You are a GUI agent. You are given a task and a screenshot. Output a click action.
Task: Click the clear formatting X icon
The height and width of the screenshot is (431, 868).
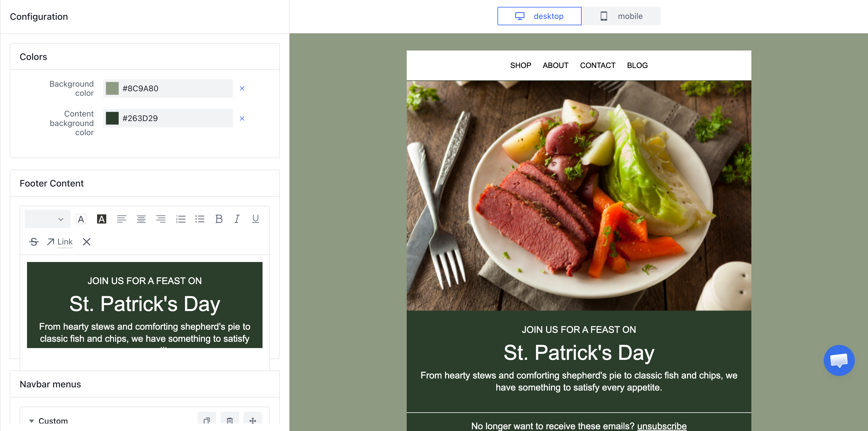pos(86,242)
